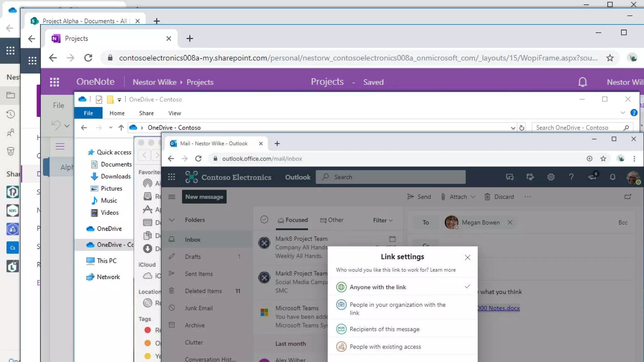Pop out the message compose window
The image size is (644, 362).
click(628, 197)
